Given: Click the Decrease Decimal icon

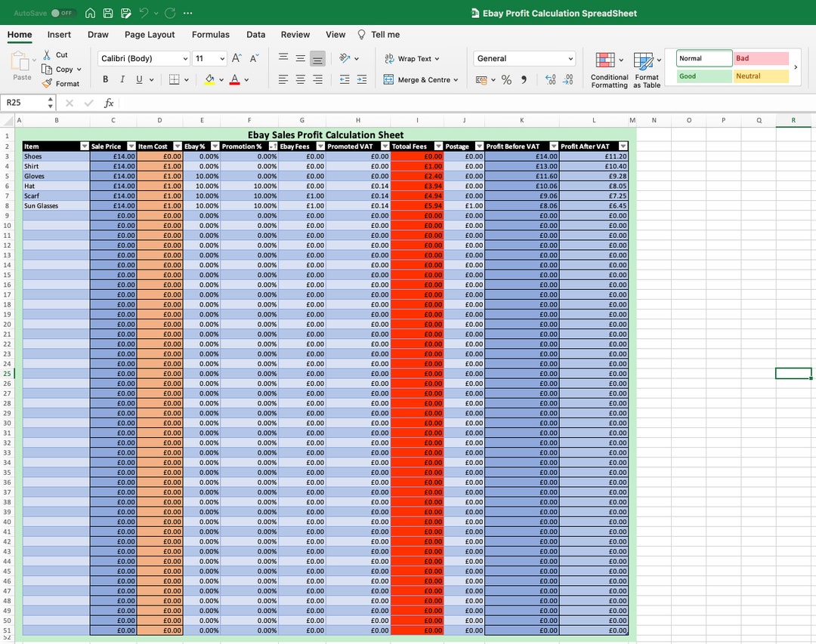Looking at the screenshot, I should (568, 79).
